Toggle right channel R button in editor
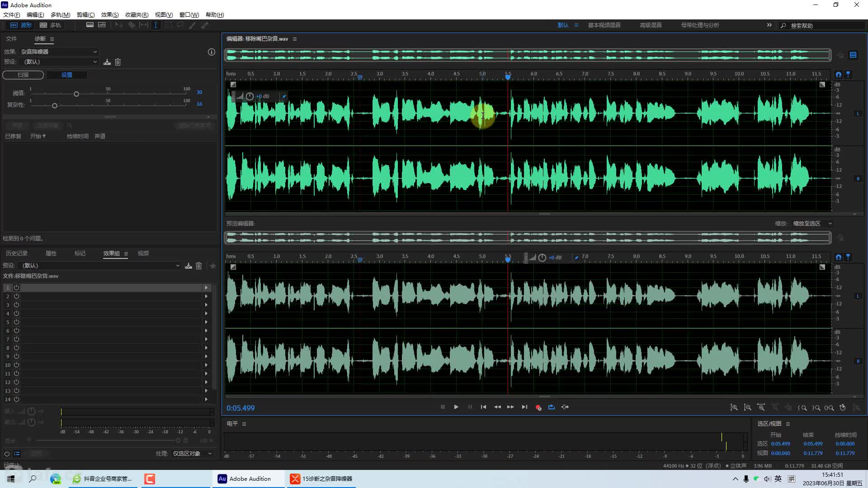The height and width of the screenshot is (488, 868). tap(858, 179)
